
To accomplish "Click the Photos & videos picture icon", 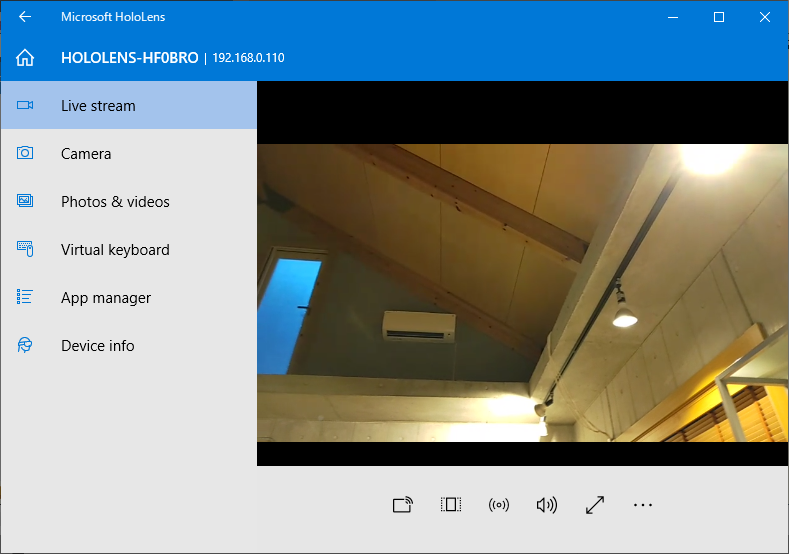I will click(x=25, y=202).
